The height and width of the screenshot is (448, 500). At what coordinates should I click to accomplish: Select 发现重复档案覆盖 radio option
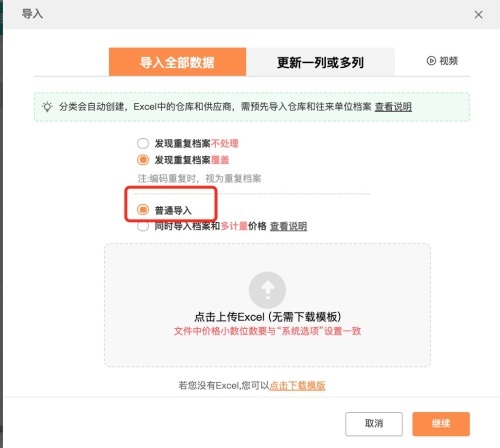143,160
